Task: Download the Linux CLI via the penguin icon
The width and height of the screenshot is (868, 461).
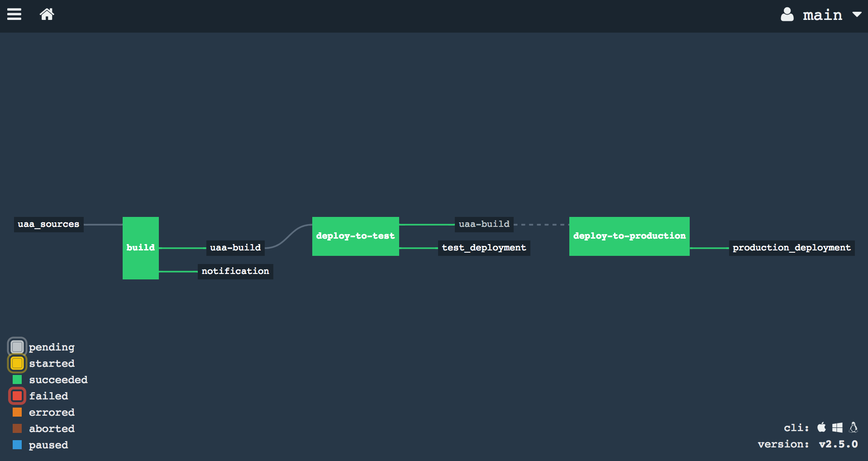Action: tap(854, 427)
